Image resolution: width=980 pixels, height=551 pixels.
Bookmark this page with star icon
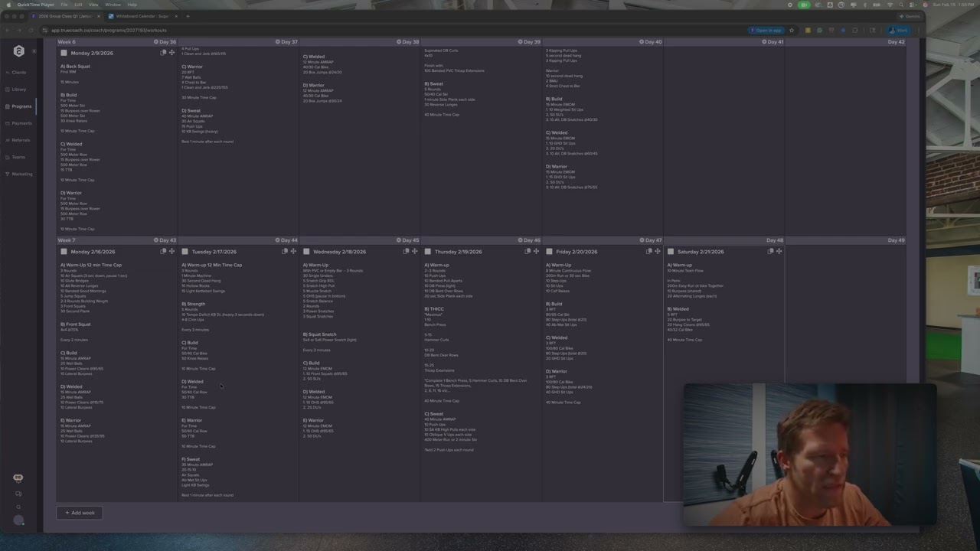click(x=792, y=31)
